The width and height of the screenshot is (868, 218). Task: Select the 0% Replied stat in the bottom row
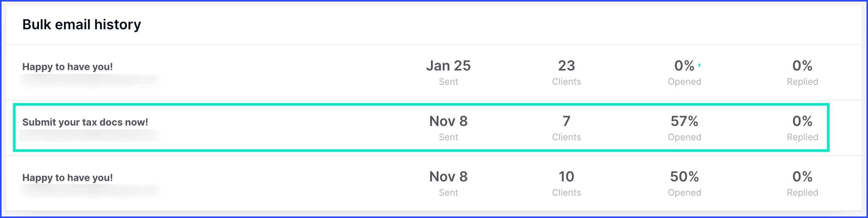click(x=802, y=183)
